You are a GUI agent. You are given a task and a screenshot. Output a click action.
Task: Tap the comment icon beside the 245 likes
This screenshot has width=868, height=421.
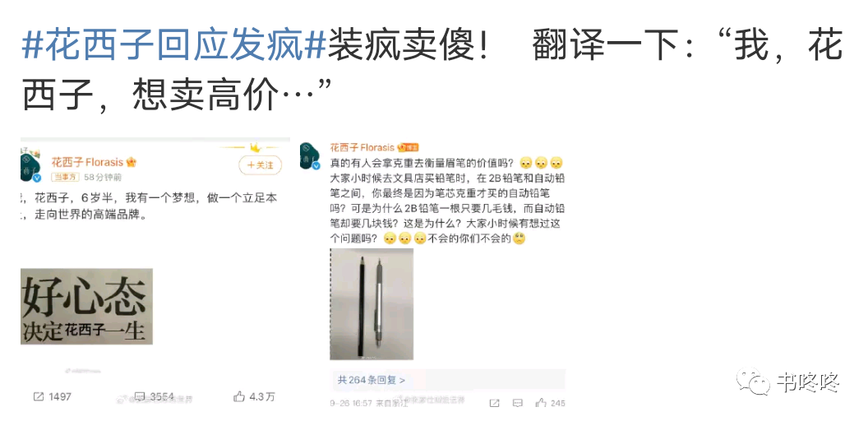[518, 403]
